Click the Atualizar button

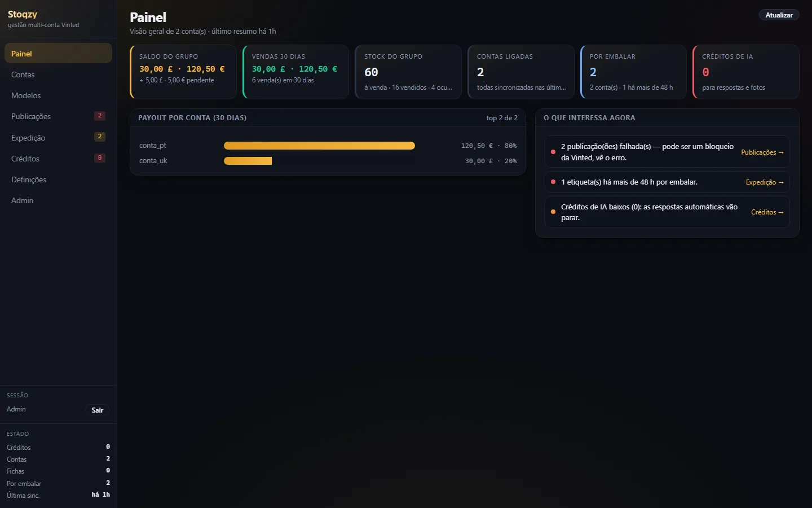click(x=779, y=15)
